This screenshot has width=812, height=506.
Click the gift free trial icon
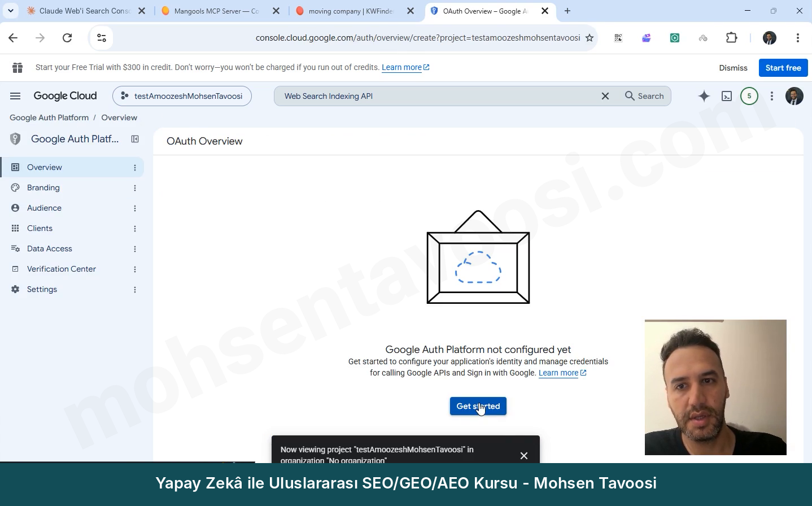[18, 68]
